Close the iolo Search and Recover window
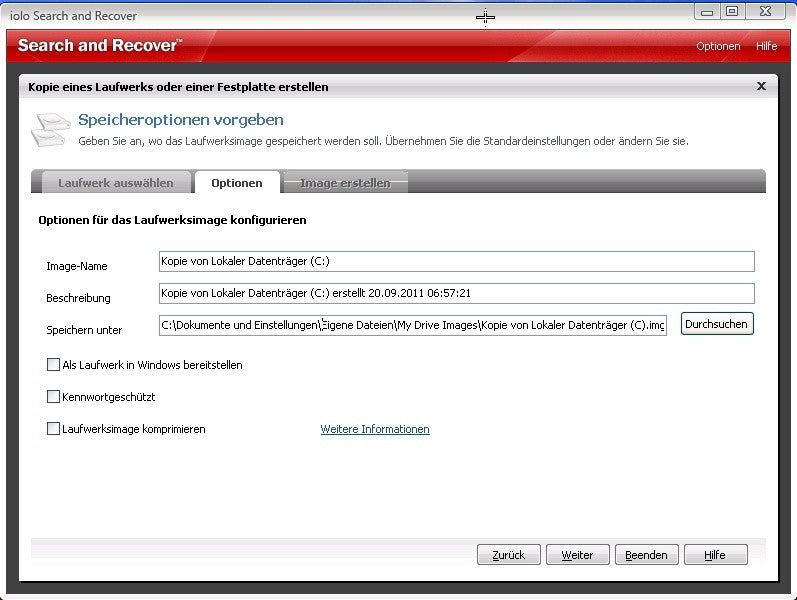 point(765,11)
